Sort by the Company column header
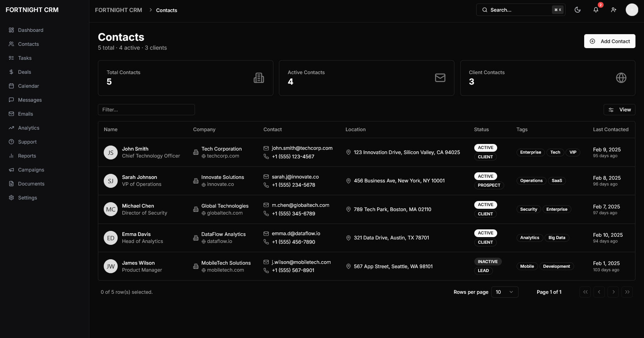 click(x=204, y=129)
